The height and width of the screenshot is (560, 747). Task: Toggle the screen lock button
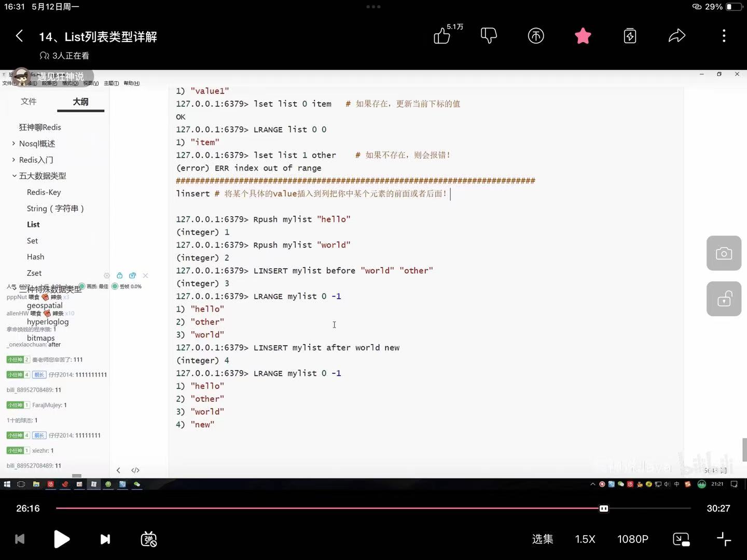point(724,299)
